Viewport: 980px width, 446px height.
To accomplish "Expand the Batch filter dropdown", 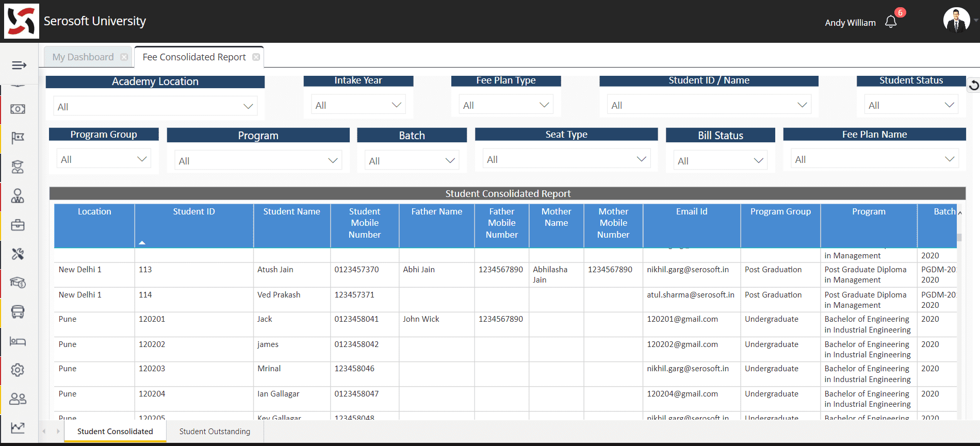I will tap(412, 161).
